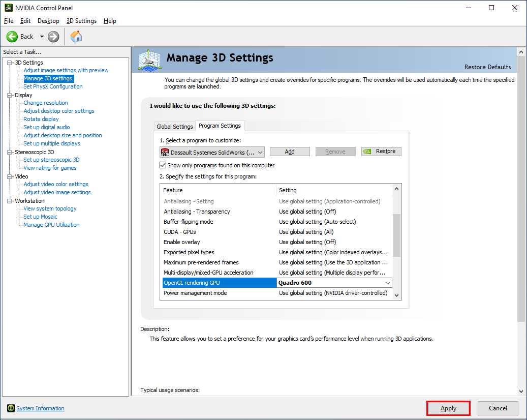Go to the Home icon in toolbar
Viewport: 527px width, 420px height.
(76, 36)
